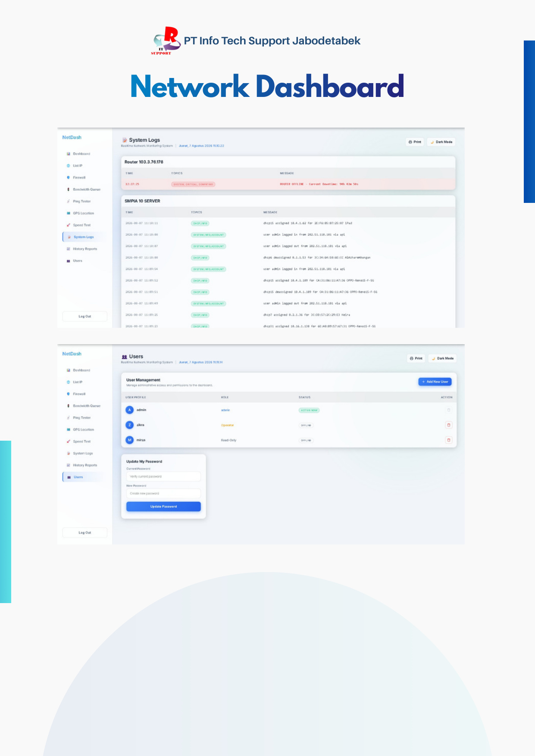Screen dimensions: 535x756
Task: Select List IP icon in Users screenshot
Action: (x=69, y=382)
